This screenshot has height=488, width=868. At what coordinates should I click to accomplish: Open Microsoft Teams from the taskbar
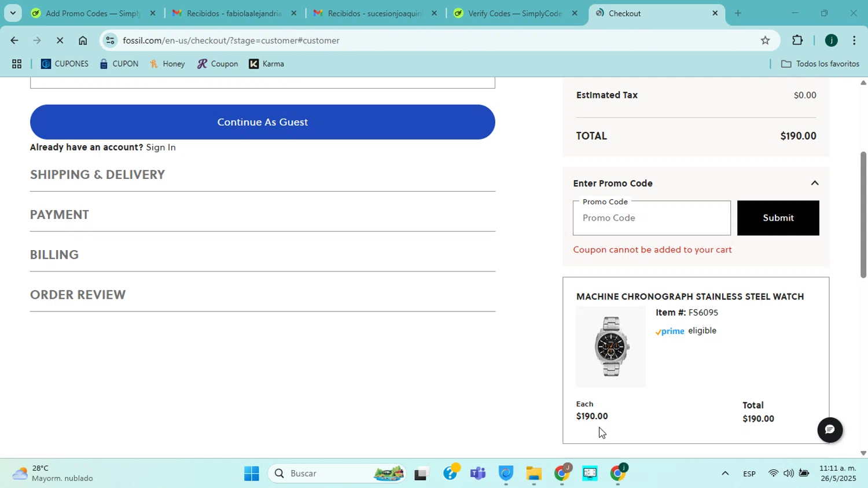pyautogui.click(x=478, y=474)
